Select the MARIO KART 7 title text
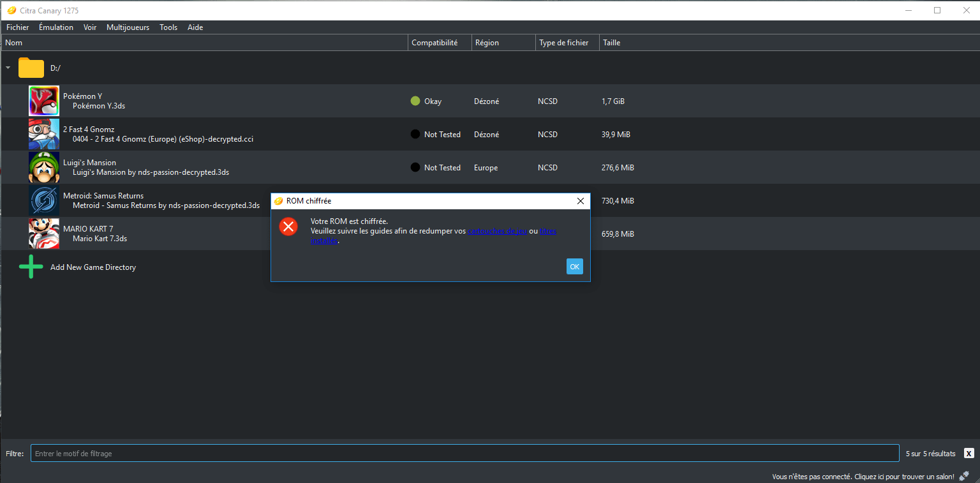 [88, 229]
